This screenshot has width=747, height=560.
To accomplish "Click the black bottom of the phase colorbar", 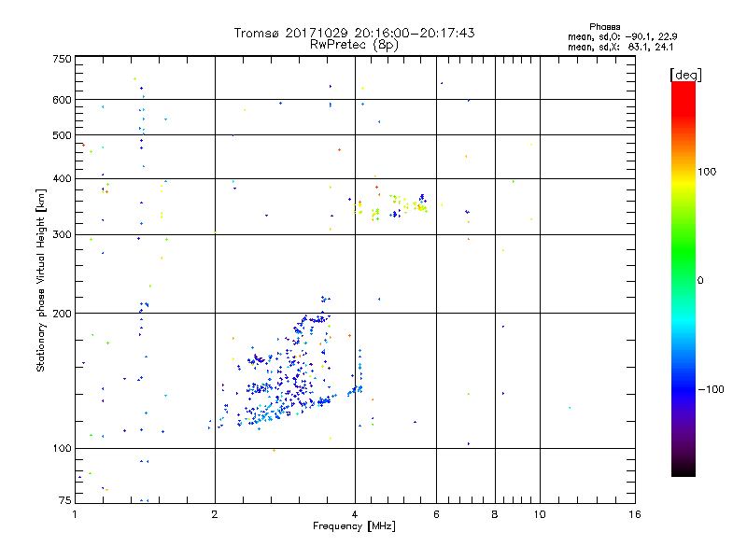I will 684,469.
